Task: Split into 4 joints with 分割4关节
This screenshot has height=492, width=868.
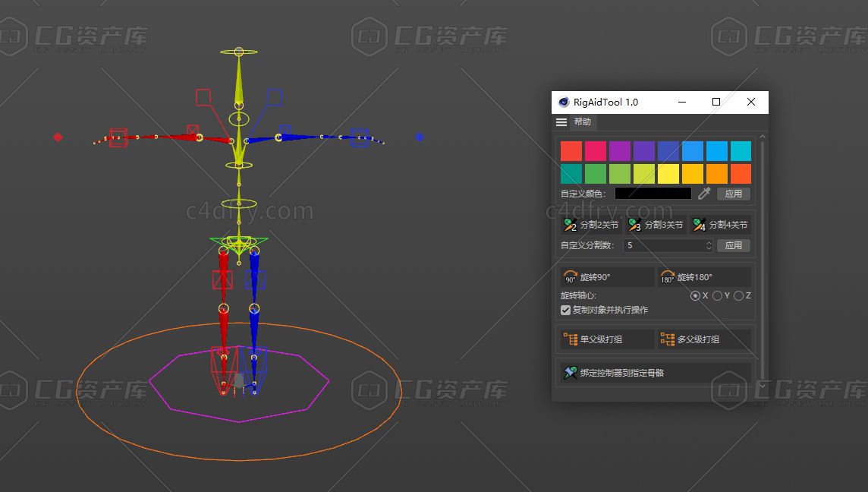Action: 721,225
